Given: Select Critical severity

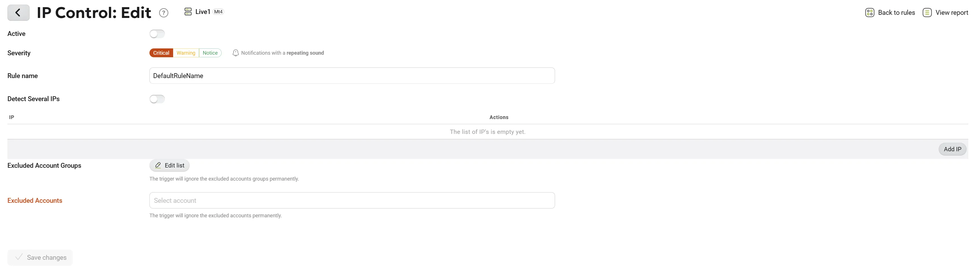Looking at the screenshot, I should coord(161,53).
